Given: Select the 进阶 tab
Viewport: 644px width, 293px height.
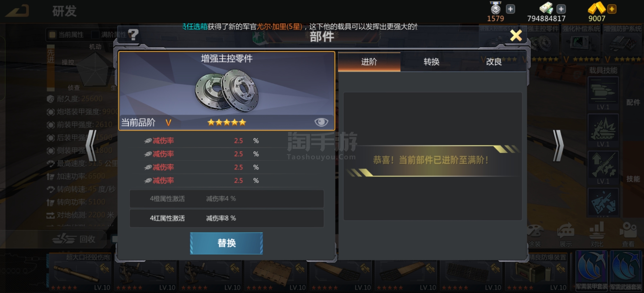Looking at the screenshot, I should pos(369,62).
